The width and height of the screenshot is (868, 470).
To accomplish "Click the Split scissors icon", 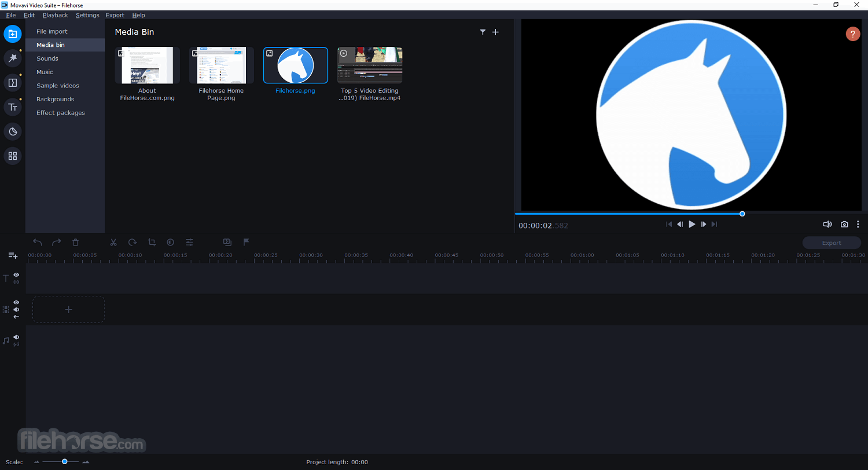I will [113, 243].
